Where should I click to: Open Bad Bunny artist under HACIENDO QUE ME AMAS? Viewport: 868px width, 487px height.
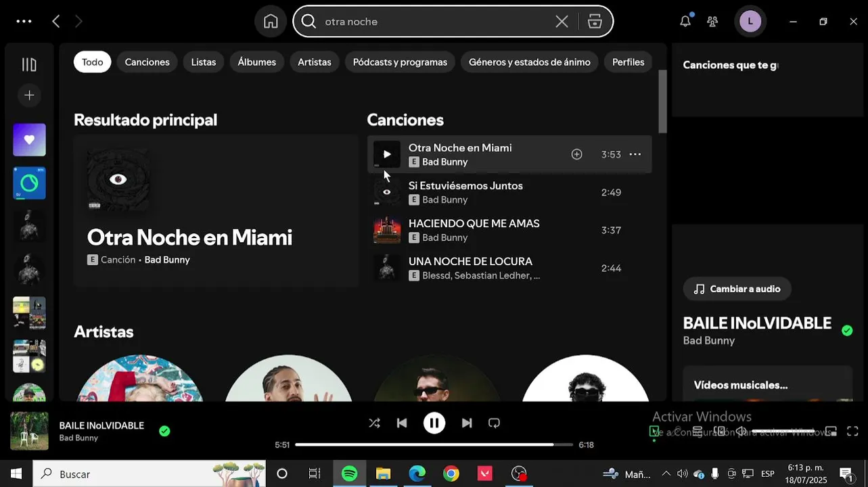click(444, 238)
